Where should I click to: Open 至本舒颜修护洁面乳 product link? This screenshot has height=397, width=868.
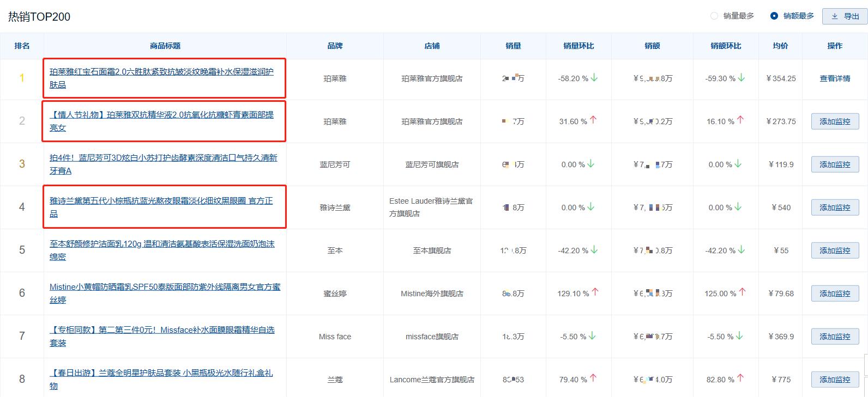162,251
